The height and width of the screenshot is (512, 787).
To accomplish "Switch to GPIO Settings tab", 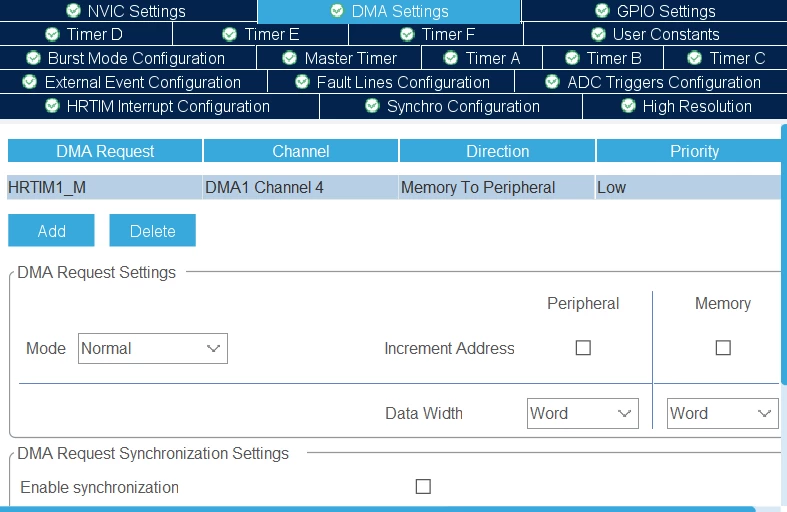I will [654, 11].
